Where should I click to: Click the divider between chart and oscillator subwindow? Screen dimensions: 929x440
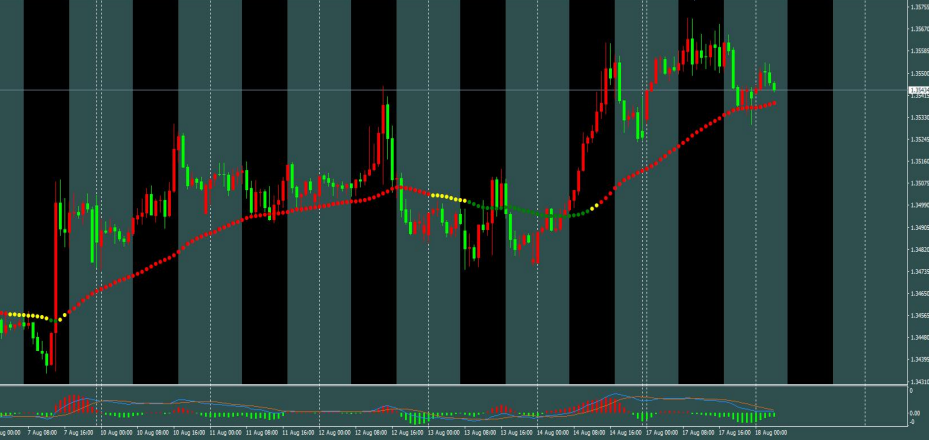click(x=453, y=386)
